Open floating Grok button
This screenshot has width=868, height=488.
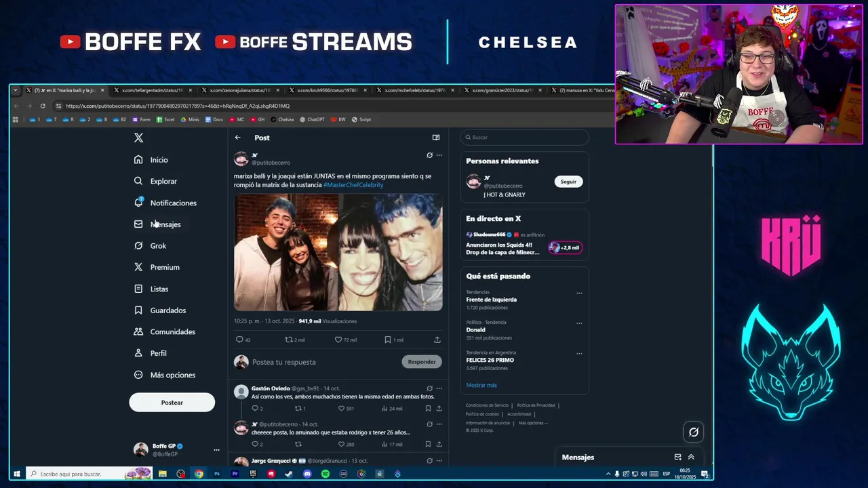(x=693, y=432)
